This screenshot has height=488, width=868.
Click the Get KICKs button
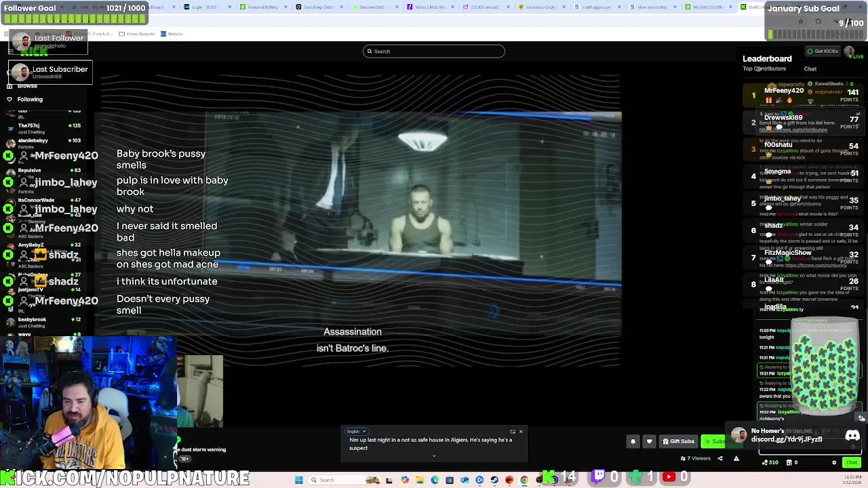(x=823, y=51)
